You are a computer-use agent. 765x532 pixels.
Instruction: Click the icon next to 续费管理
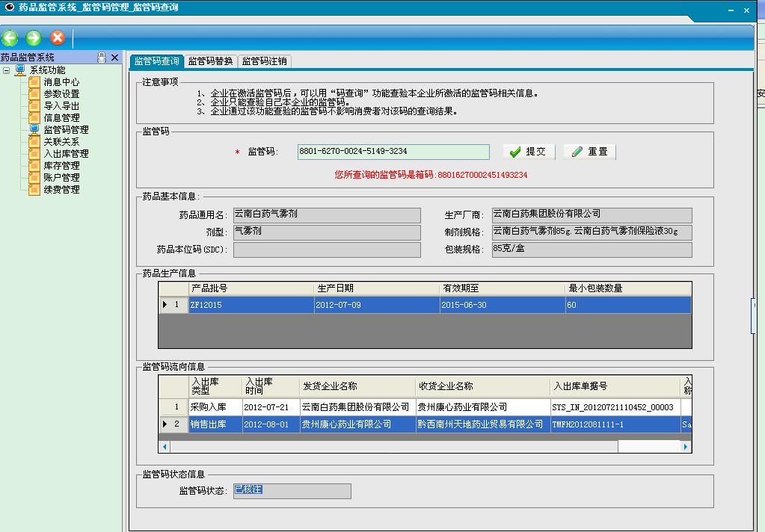pos(34,189)
